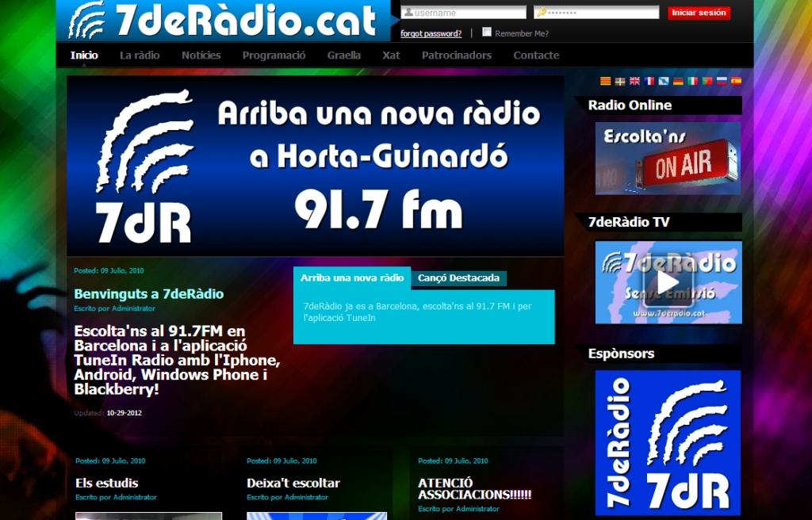Choose the Spanish flag language icon

(x=736, y=81)
